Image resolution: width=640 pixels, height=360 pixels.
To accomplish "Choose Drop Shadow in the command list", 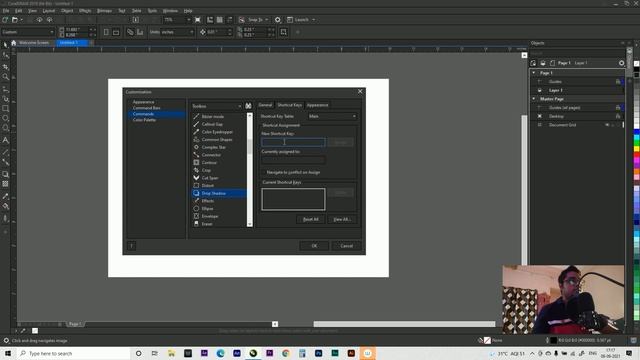I will (x=219, y=193).
